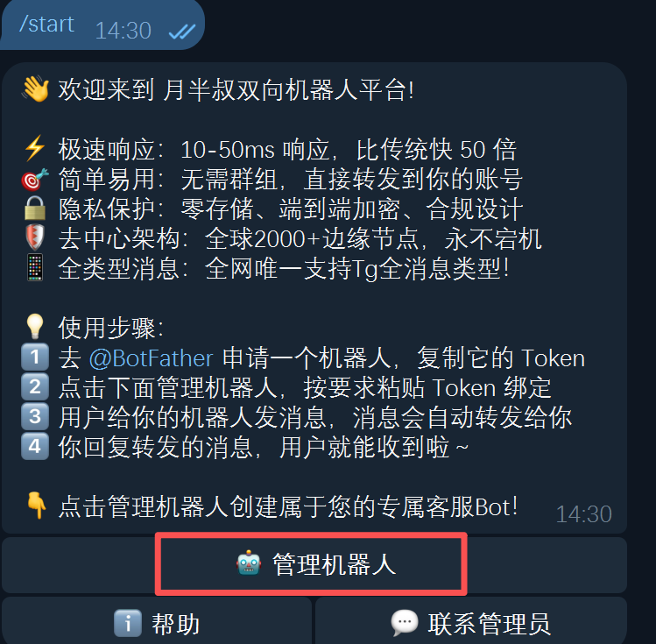
Task: Click the /start sent message bubble
Action: pyautogui.click(x=102, y=25)
